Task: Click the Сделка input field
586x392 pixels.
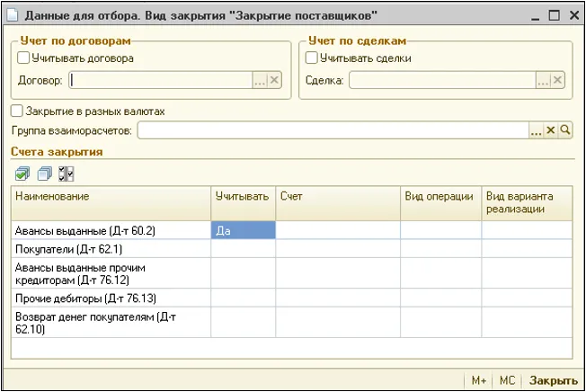Action: coord(443,80)
